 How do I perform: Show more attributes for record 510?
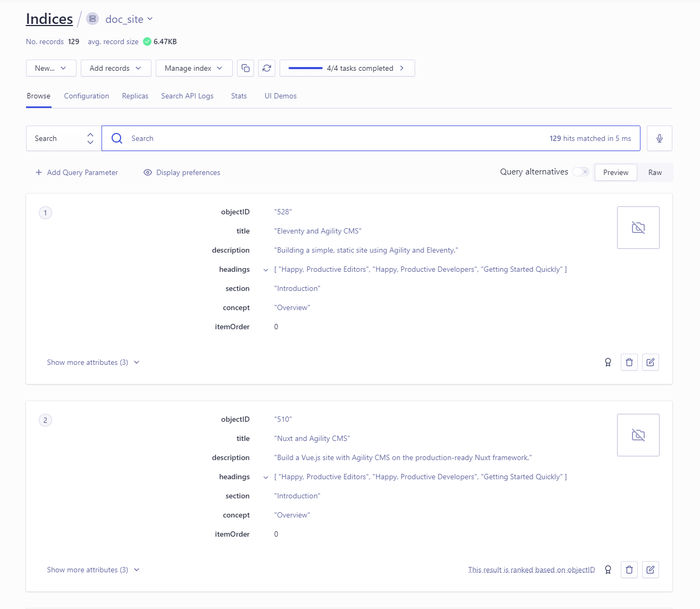pyautogui.click(x=93, y=570)
